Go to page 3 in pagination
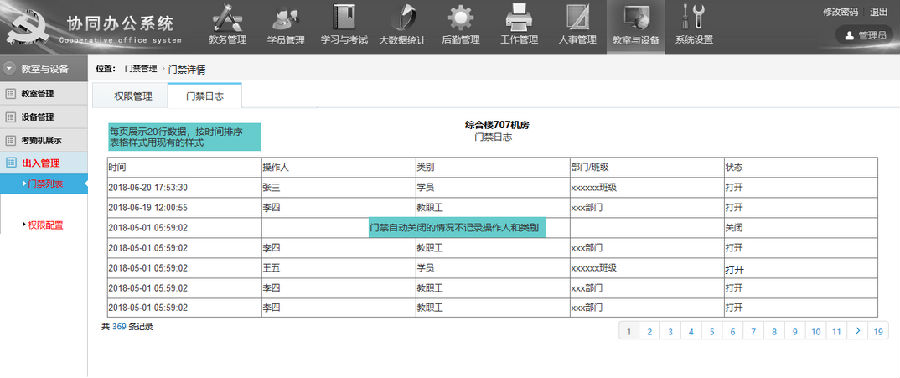900x378 pixels. 670,331
